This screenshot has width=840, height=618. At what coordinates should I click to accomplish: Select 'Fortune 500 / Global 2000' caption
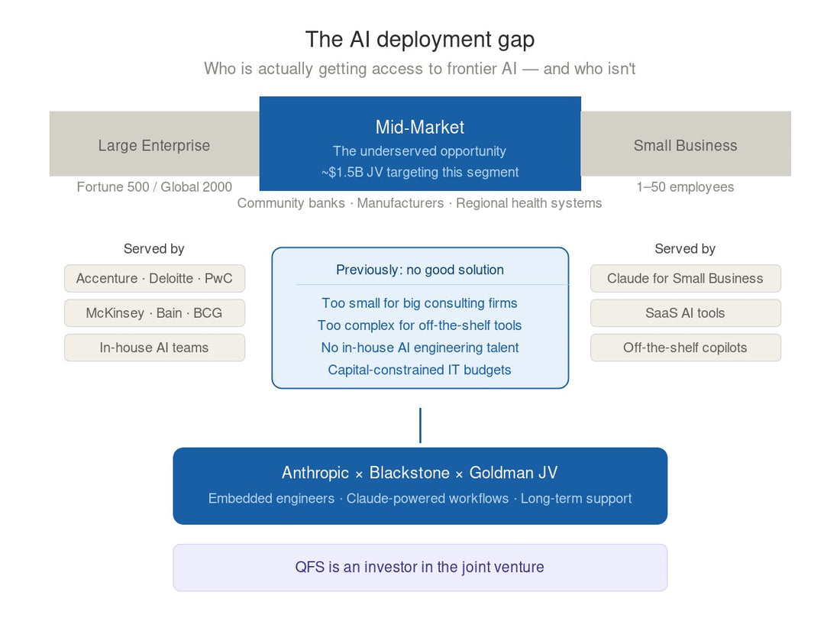click(154, 187)
